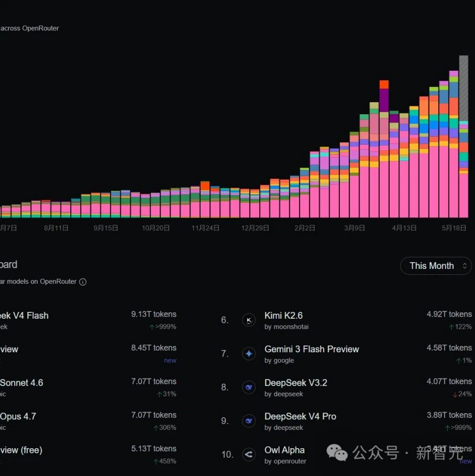Click the 5月18日 axis date label
This screenshot has width=475, height=476.
(454, 228)
